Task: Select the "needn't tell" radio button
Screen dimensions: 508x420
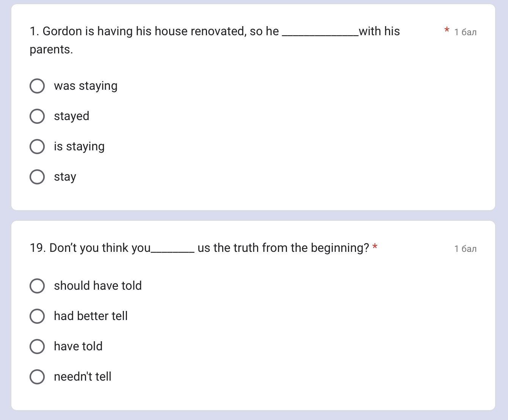Action: click(37, 377)
